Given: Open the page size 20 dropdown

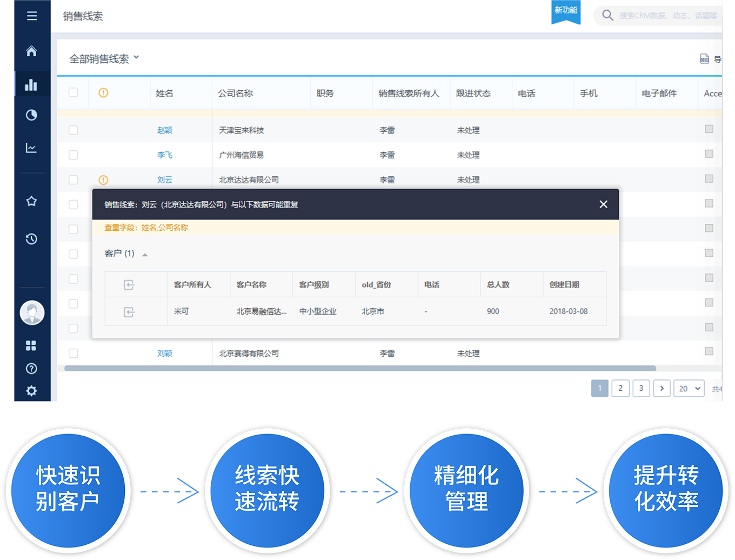Looking at the screenshot, I should pyautogui.click(x=689, y=388).
